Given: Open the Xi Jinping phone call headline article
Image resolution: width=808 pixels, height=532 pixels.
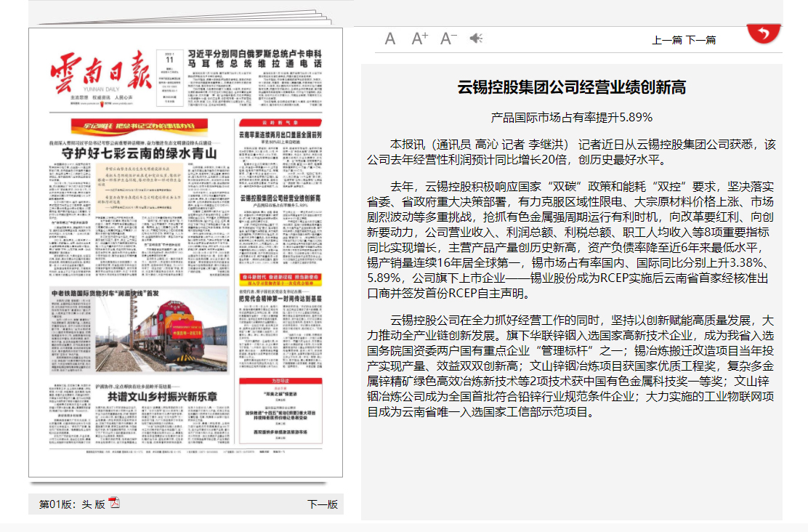Looking at the screenshot, I should tap(254, 59).
